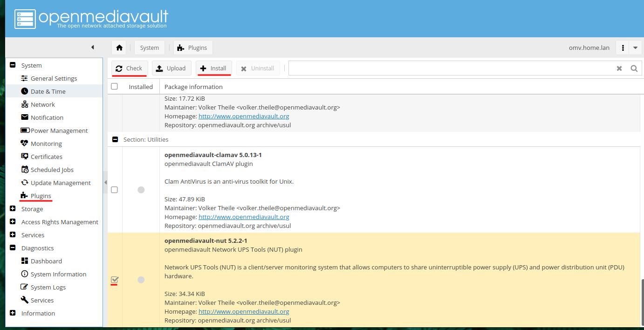Expand the Services tree node
This screenshot has height=330, width=644.
[13, 235]
